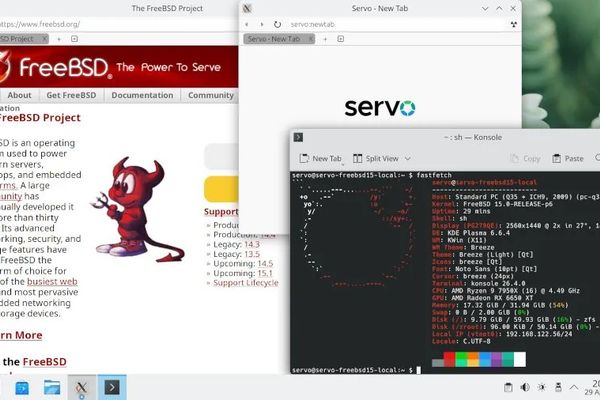
Task: Click the 'KDE Plasma 6.6.4' line in Konsole
Action: click(x=477, y=233)
